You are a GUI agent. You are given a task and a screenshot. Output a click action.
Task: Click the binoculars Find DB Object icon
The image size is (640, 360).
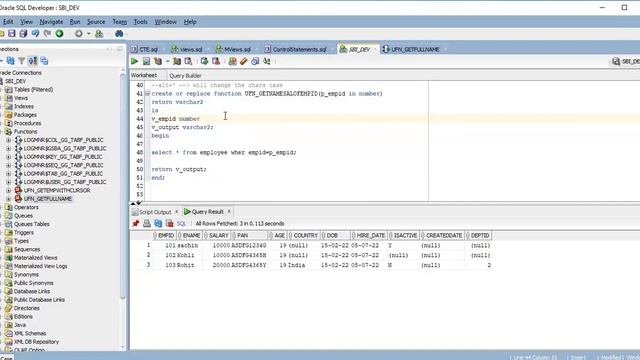click(119, 33)
